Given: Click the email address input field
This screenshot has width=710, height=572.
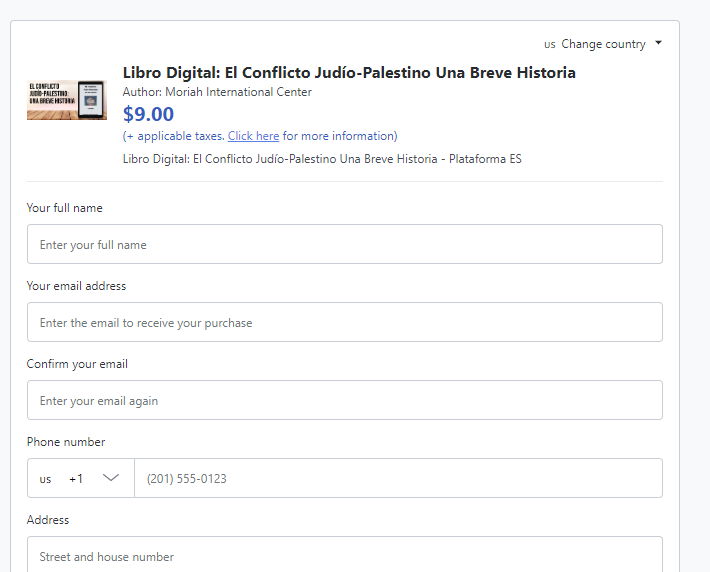Looking at the screenshot, I should [x=344, y=323].
